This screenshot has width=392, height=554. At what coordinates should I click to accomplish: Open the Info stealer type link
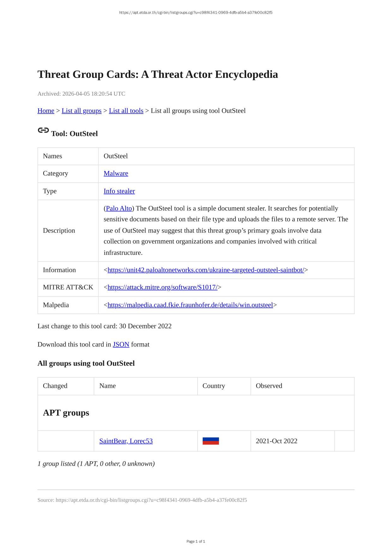point(119,191)
